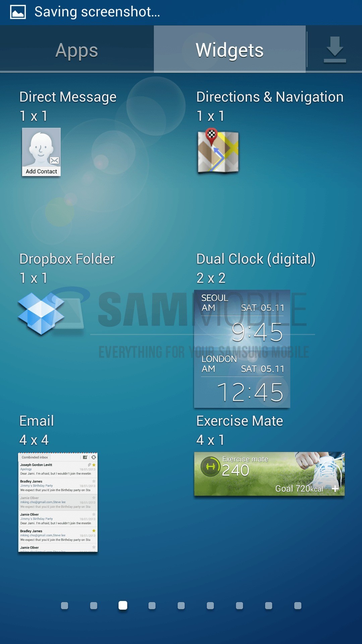Tap the Dual Clock (digital) label
This screenshot has height=644, width=362.
256,259
